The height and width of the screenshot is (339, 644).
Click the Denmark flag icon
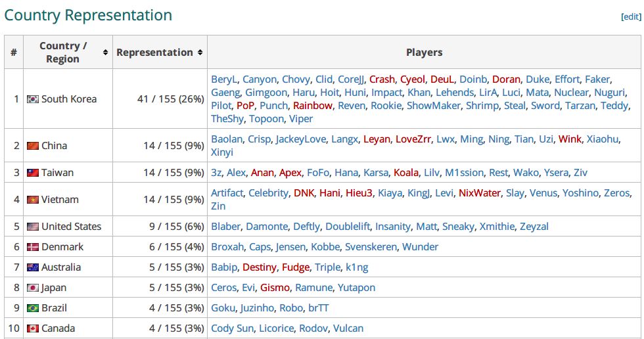(33, 247)
